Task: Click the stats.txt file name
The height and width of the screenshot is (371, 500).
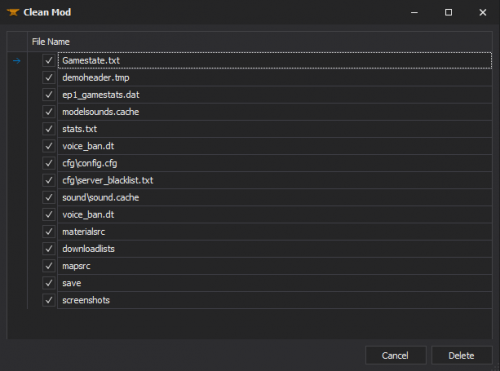Action: (x=275, y=129)
